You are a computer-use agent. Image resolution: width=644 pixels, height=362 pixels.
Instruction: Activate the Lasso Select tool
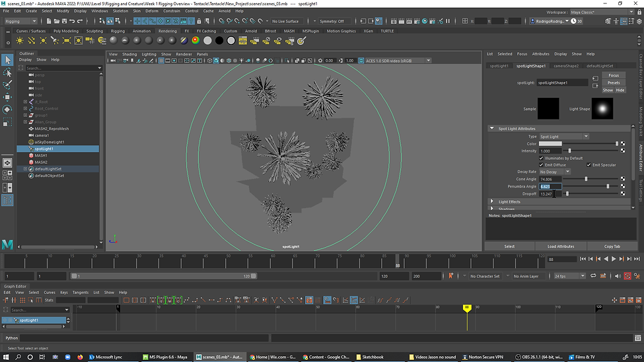(x=7, y=73)
